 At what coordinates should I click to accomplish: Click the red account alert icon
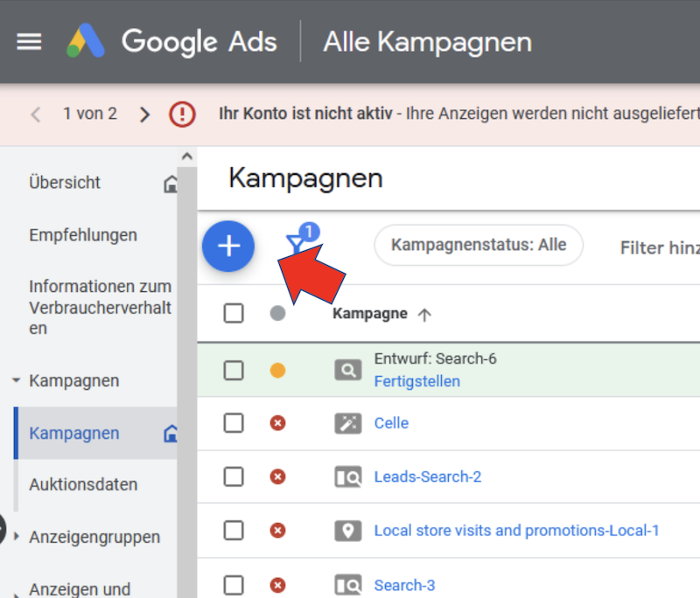point(182,115)
